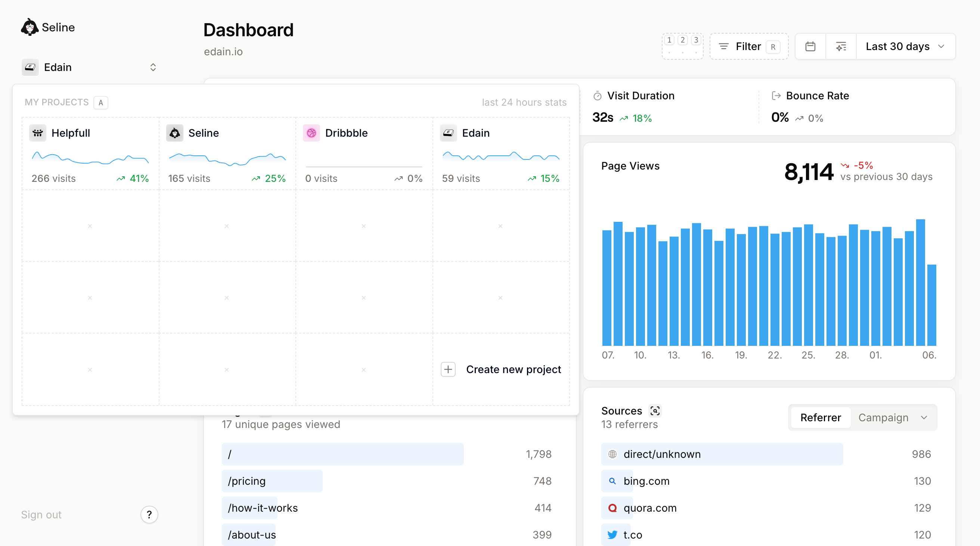
Task: Click the display settings sliders icon
Action: pyautogui.click(x=841, y=46)
